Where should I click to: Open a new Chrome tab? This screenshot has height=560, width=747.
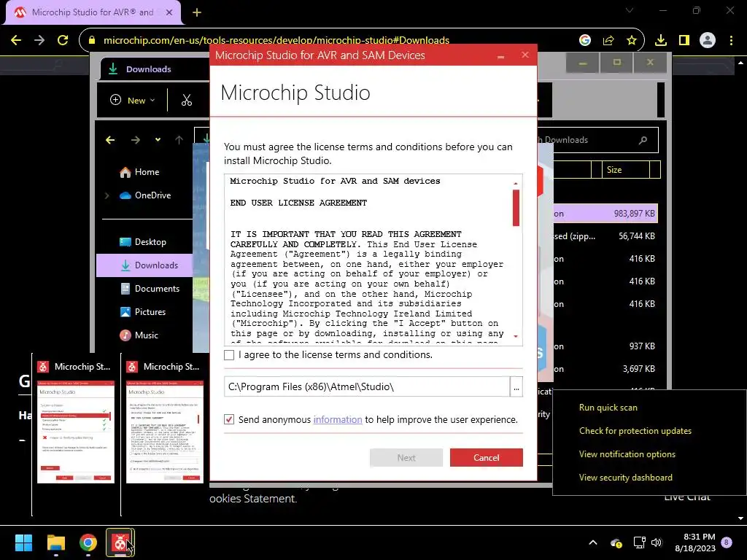click(x=197, y=12)
